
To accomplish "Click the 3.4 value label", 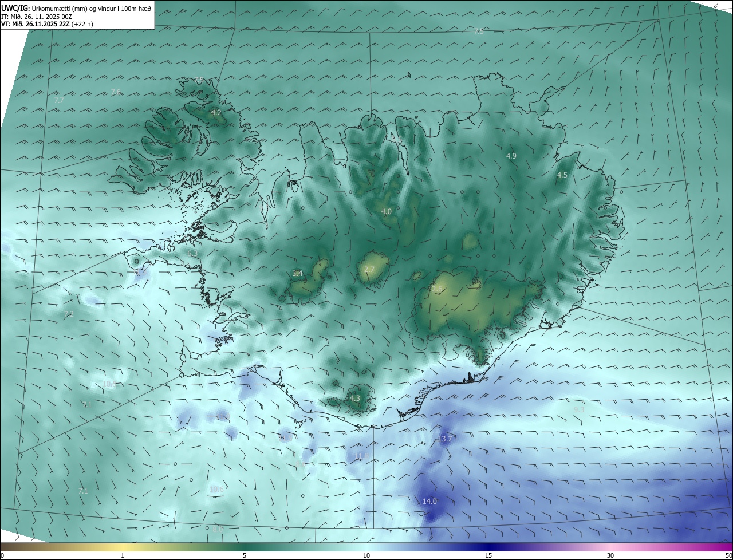I will pos(297,273).
